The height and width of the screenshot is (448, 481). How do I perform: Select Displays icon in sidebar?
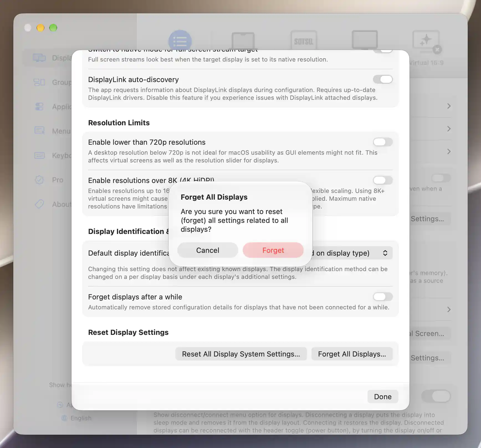39,58
